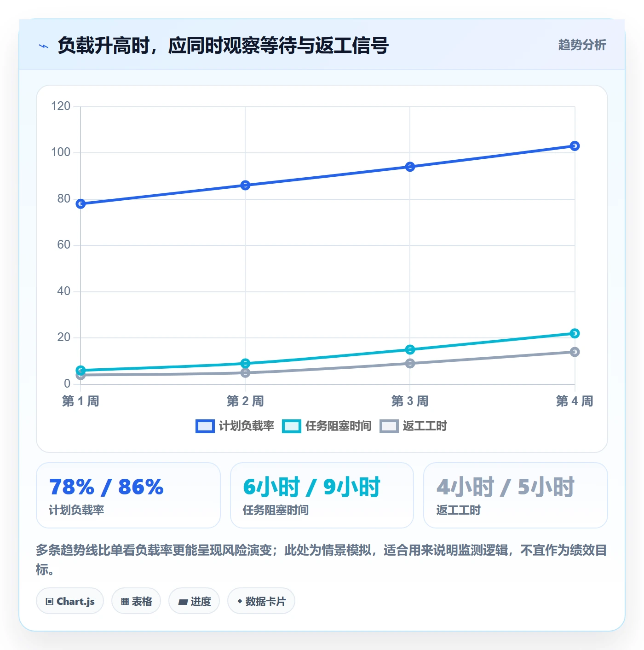Click the 计划负载率 legend label
Viewport: 644px width, 650px height.
246,426
